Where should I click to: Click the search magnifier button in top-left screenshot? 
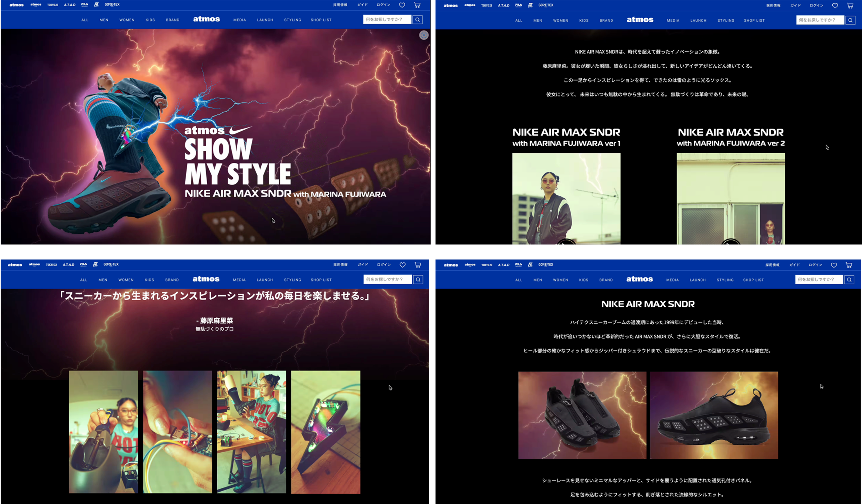[418, 20]
